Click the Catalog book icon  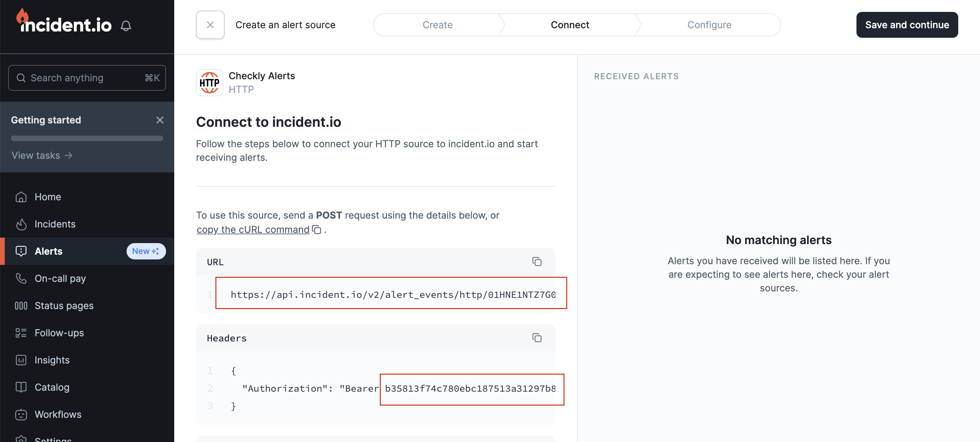coord(21,387)
